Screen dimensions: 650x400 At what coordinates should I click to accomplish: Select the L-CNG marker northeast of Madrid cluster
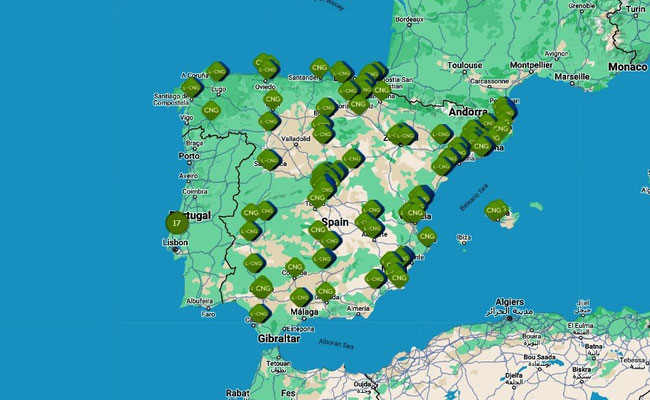[x=353, y=158]
